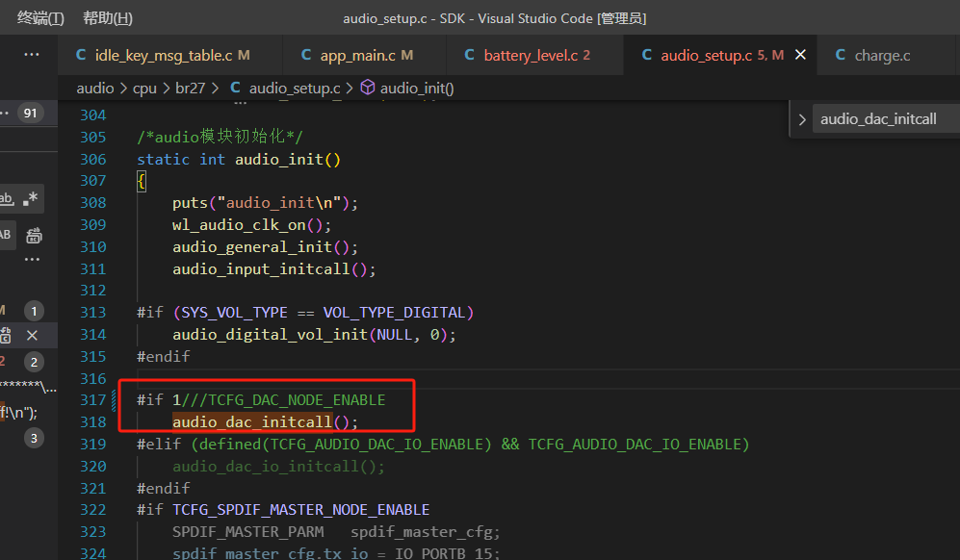
Task: Open the 终端(T) menu
Action: pos(40,18)
